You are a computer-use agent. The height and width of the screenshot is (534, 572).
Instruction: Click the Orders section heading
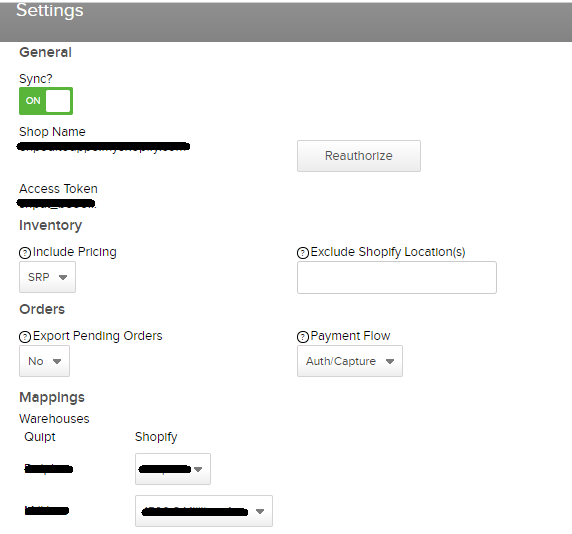tap(42, 309)
